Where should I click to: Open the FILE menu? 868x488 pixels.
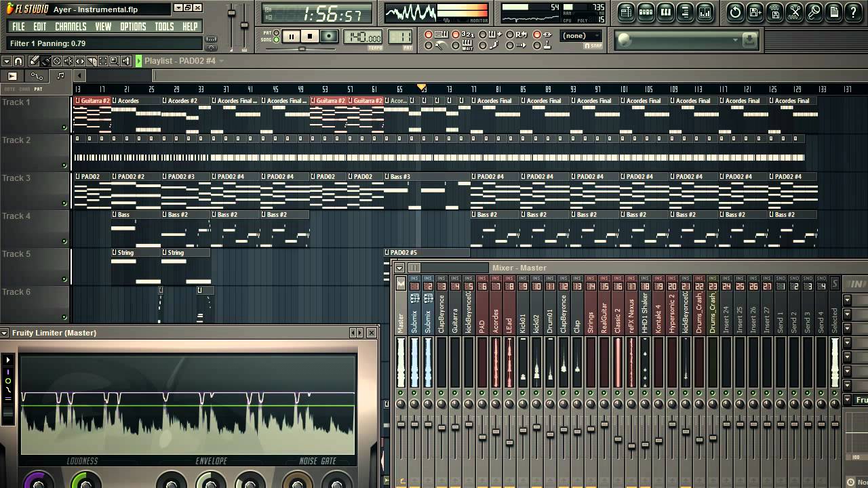(18, 26)
